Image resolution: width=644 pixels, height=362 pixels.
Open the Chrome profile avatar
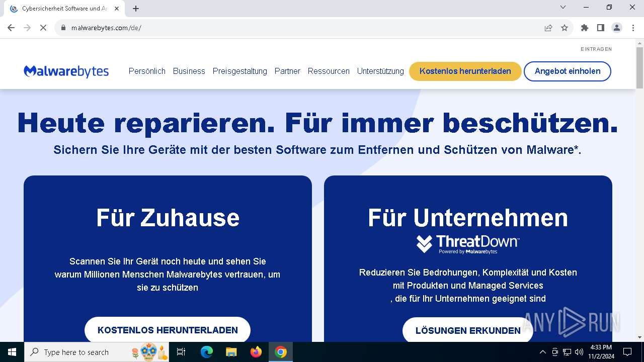617,28
